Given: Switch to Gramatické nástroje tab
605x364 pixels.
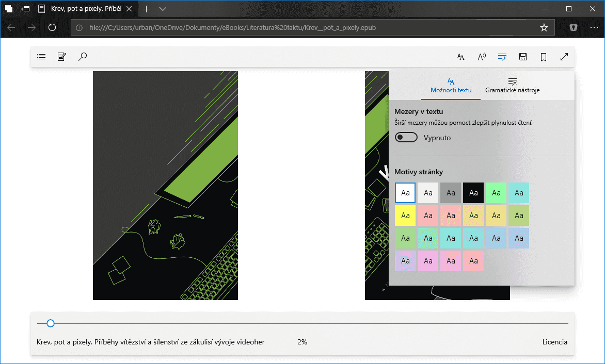Looking at the screenshot, I should tap(513, 86).
